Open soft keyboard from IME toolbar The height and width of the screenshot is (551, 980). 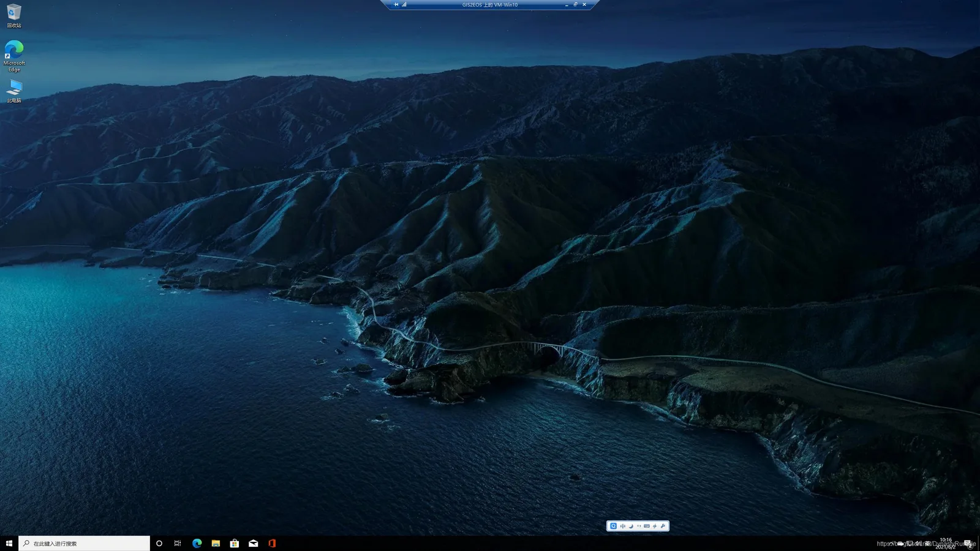(647, 526)
